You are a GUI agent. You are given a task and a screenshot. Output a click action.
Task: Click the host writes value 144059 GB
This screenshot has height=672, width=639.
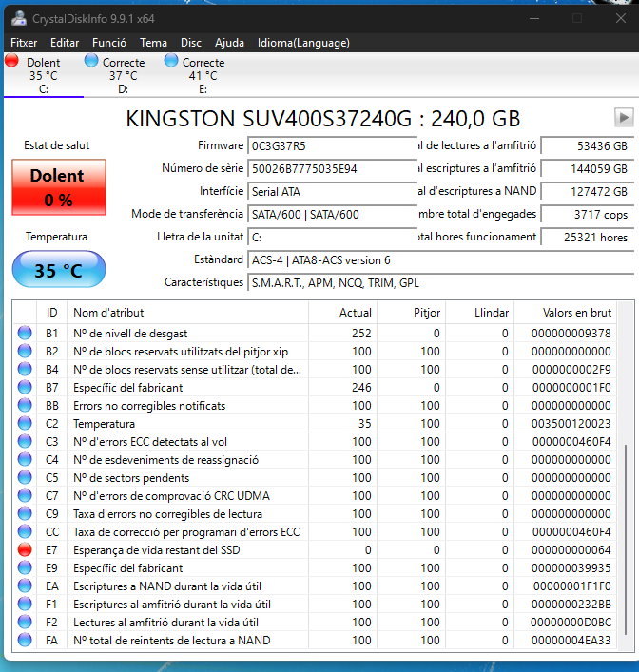588,169
